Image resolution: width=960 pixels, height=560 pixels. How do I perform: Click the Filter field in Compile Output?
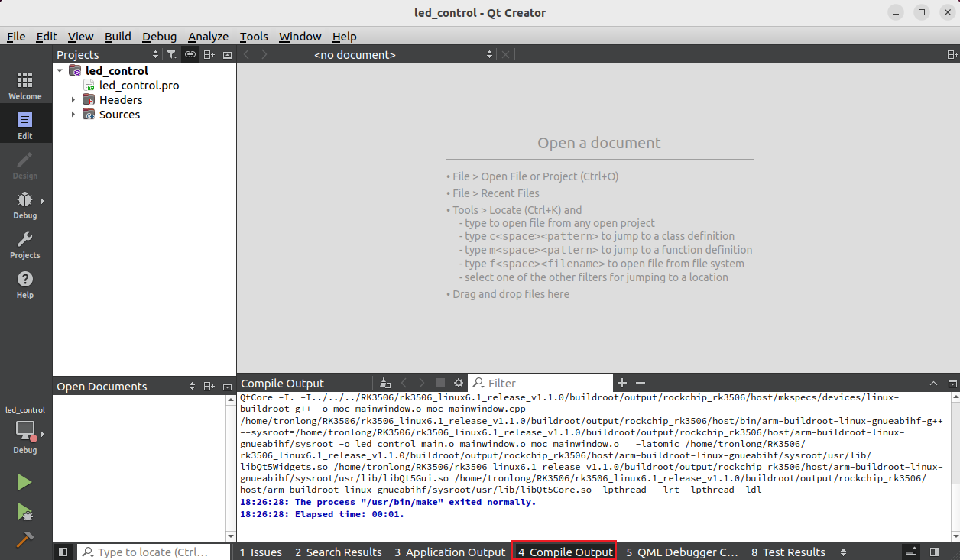pos(540,383)
